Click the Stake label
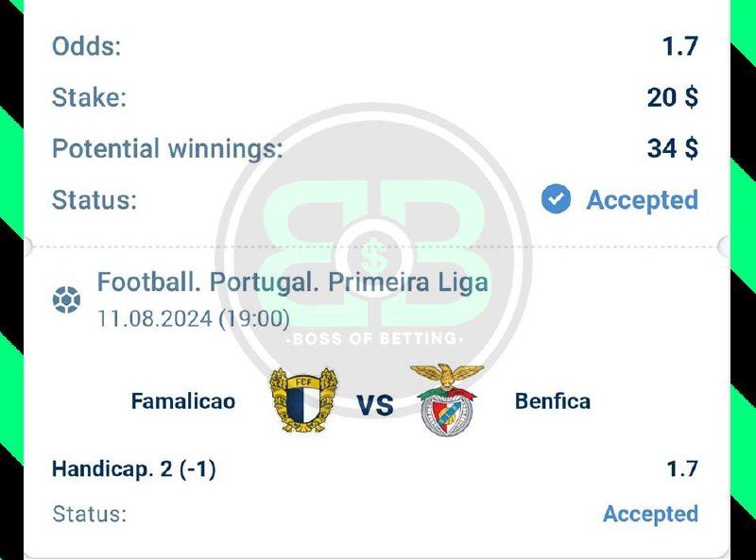The width and height of the screenshot is (756, 560). click(89, 97)
